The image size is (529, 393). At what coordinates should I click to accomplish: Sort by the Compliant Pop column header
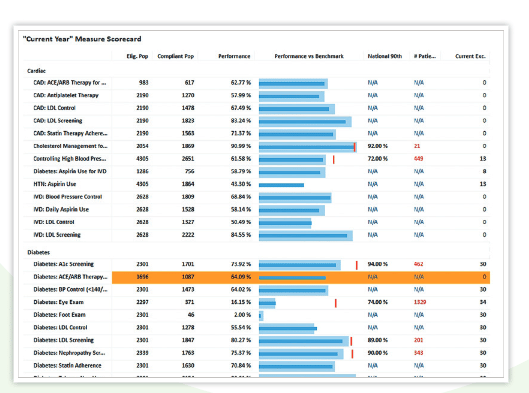tap(175, 56)
